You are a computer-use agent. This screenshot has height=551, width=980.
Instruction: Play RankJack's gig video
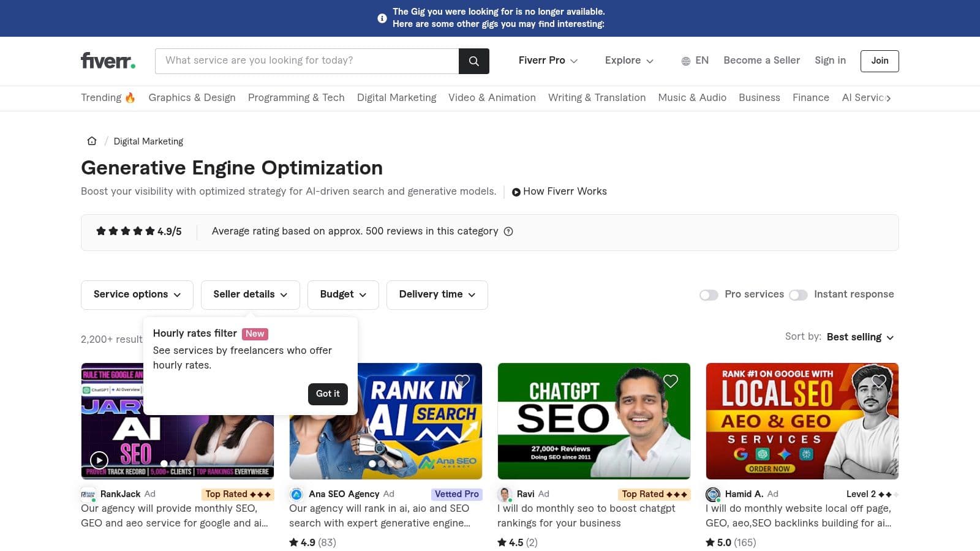99,460
